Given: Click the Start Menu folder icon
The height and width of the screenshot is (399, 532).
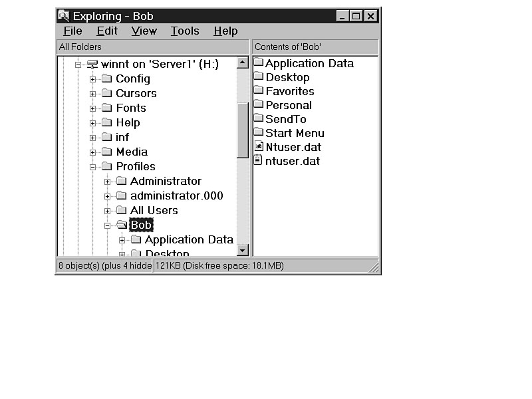Looking at the screenshot, I should pos(259,133).
